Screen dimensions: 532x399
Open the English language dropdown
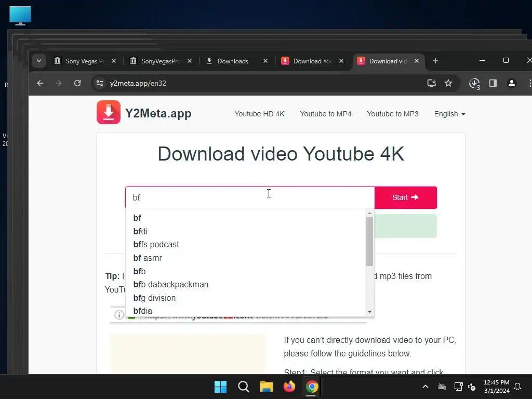point(449,114)
